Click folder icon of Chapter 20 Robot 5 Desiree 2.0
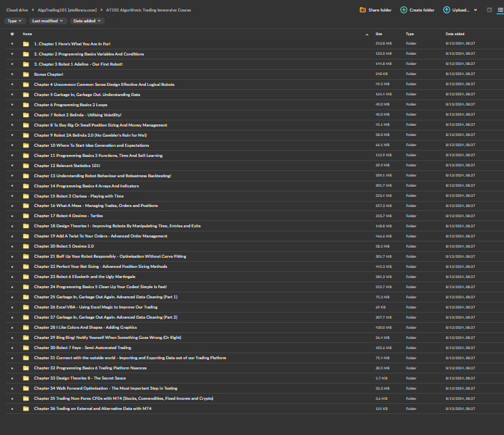 26,246
